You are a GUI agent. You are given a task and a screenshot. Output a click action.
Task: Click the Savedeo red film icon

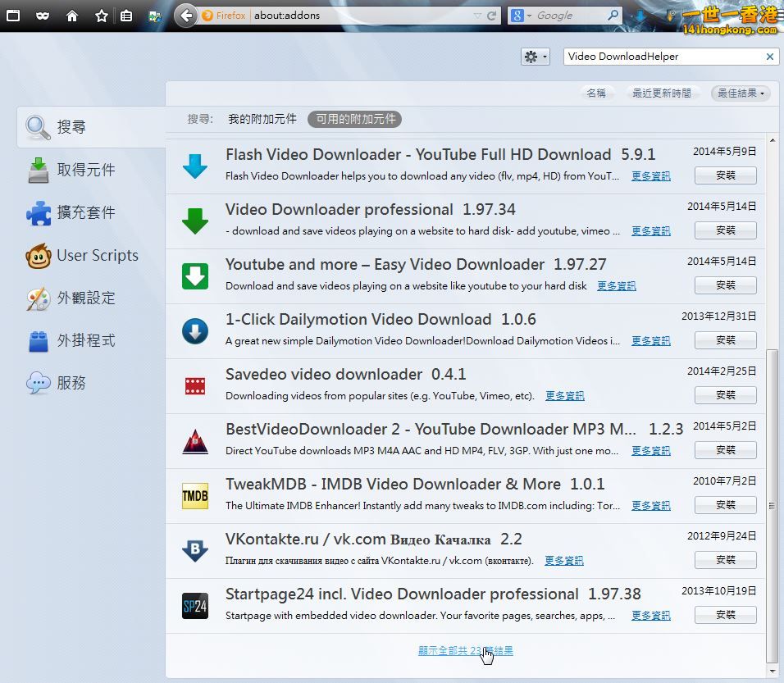tap(195, 386)
